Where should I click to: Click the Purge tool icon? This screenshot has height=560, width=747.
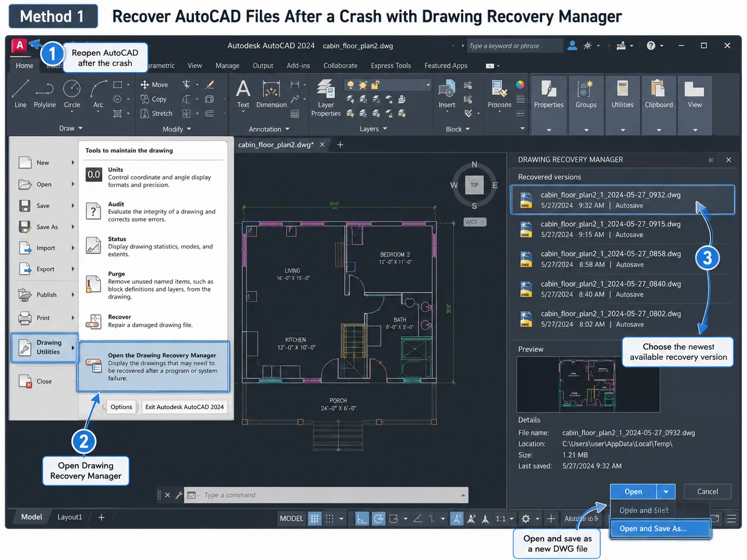click(93, 284)
